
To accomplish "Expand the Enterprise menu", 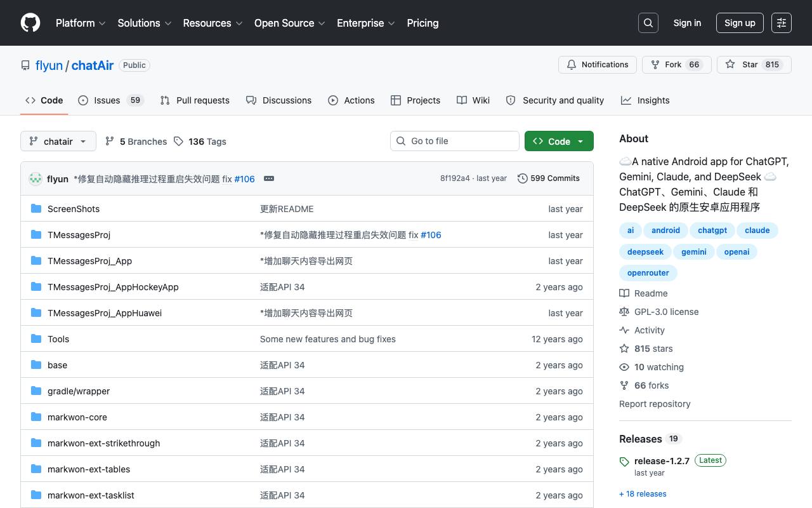I will (x=366, y=23).
